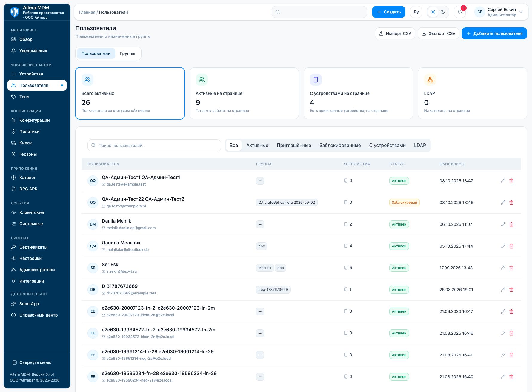This screenshot has height=392, width=532.
Task: Filter list by LDAP
Action: click(x=420, y=145)
